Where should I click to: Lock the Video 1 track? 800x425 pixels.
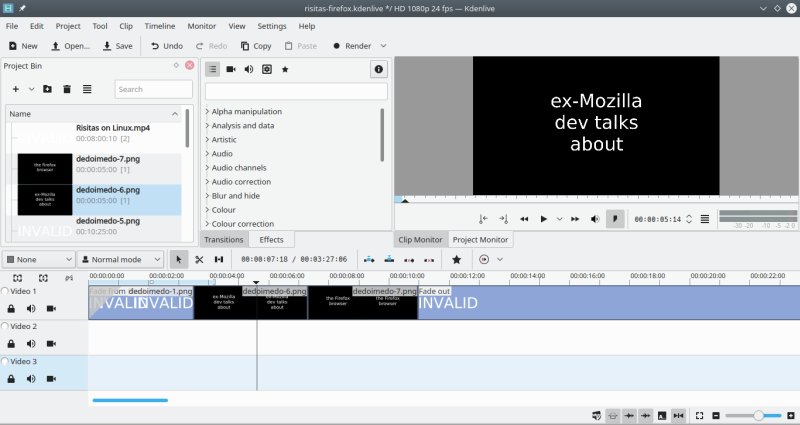coord(11,309)
